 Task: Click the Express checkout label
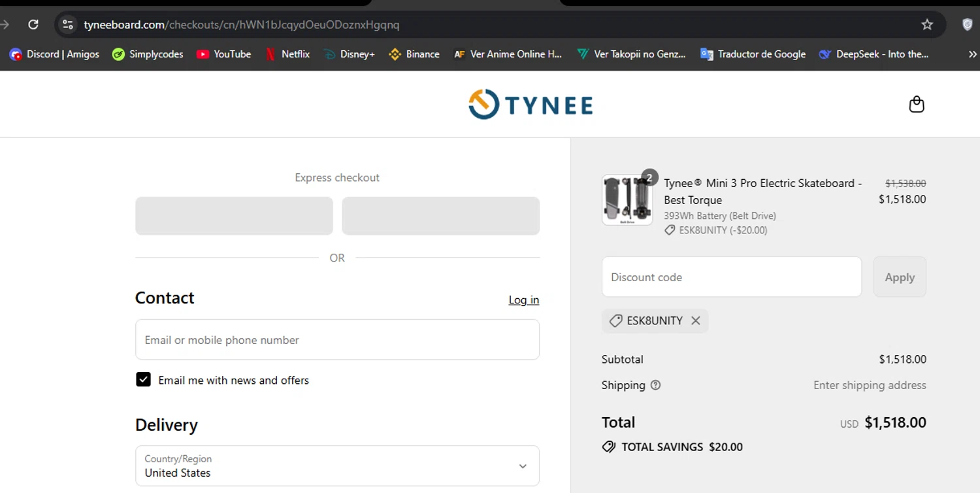pyautogui.click(x=337, y=177)
